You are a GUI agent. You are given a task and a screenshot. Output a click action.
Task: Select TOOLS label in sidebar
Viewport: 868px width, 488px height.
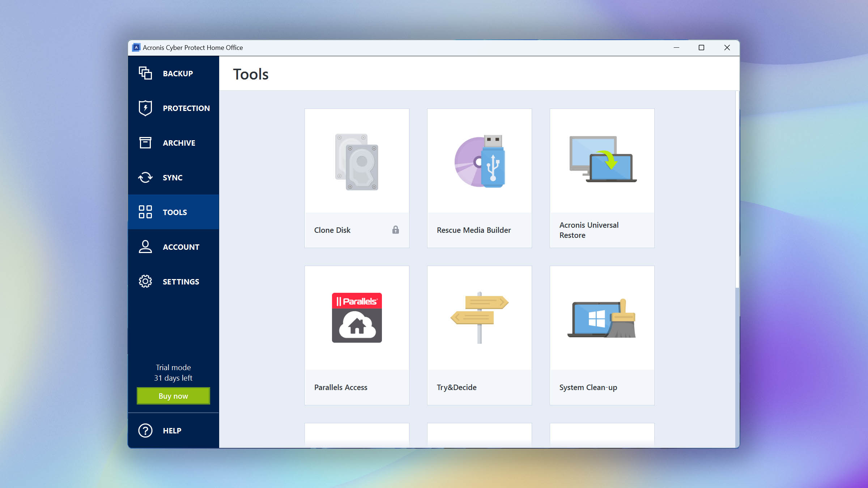[175, 212]
